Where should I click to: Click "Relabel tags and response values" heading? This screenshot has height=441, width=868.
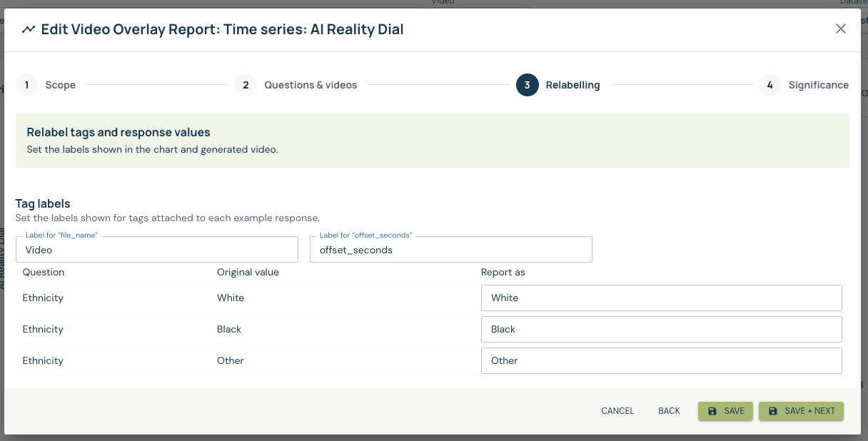[x=118, y=133]
